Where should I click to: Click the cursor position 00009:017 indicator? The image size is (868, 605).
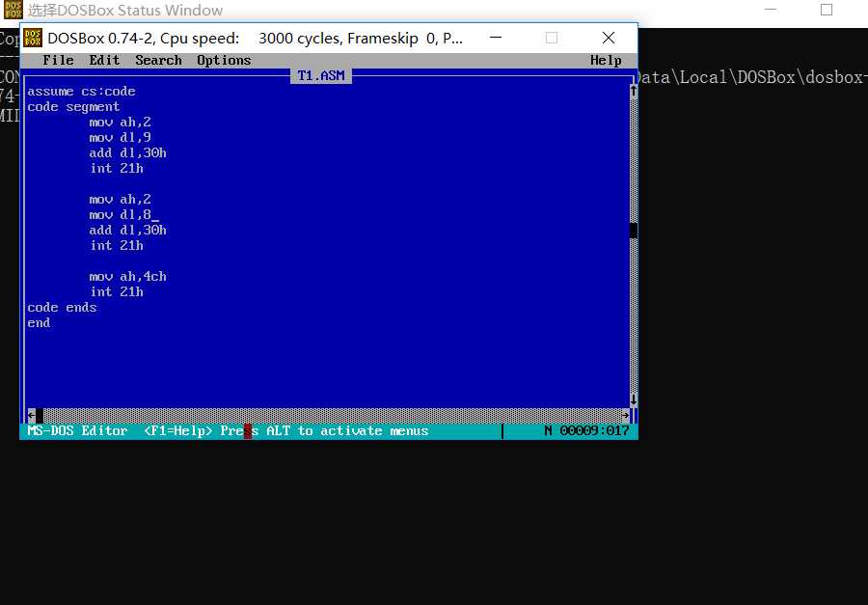click(594, 430)
